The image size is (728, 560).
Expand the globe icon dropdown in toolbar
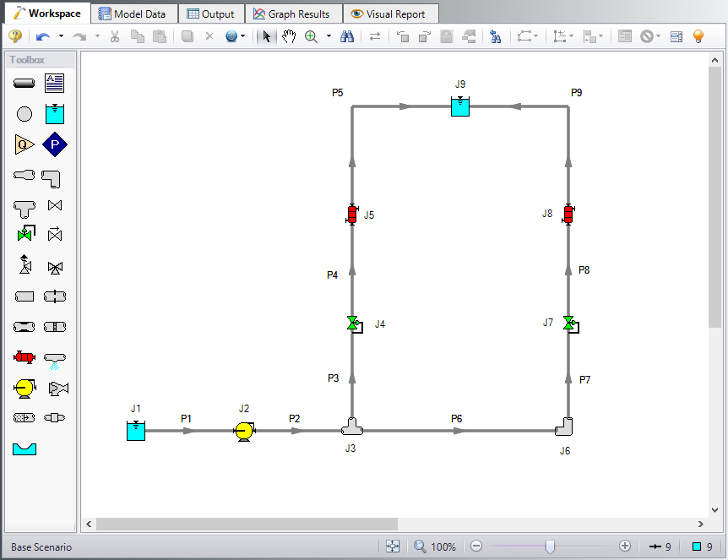tap(243, 36)
